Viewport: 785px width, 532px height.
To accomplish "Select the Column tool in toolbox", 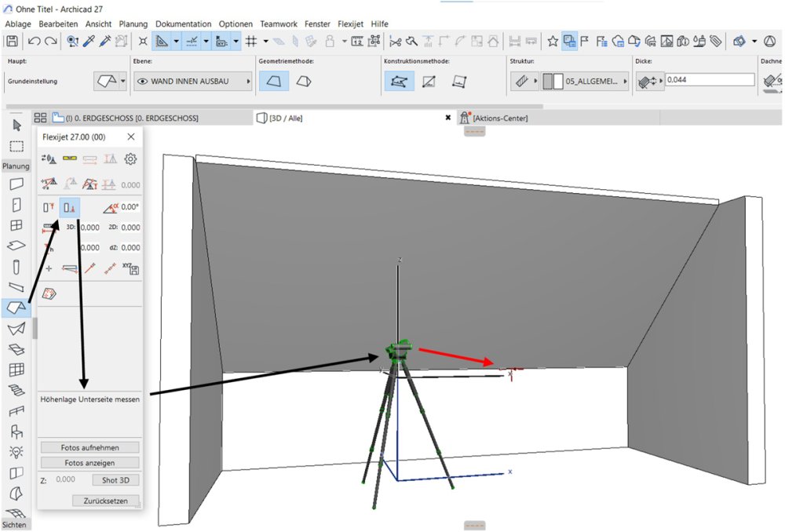I will pos(16,267).
